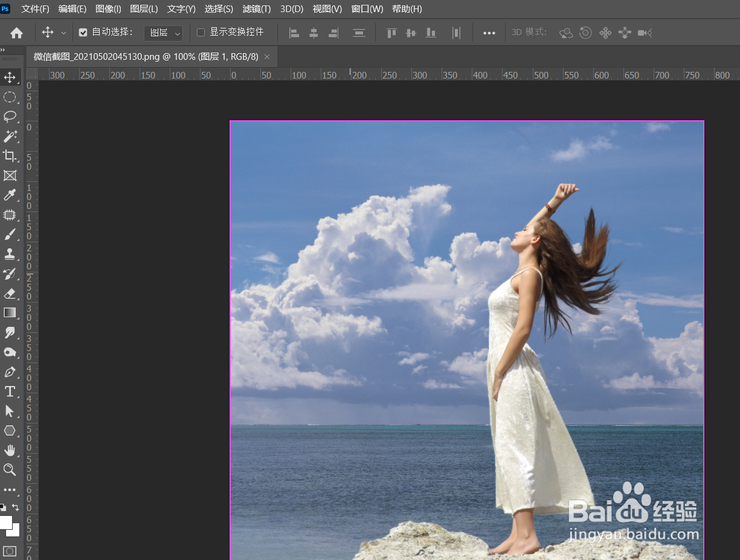Image resolution: width=740 pixels, height=560 pixels.
Task: Open the 3D(D) menu
Action: coord(292,9)
